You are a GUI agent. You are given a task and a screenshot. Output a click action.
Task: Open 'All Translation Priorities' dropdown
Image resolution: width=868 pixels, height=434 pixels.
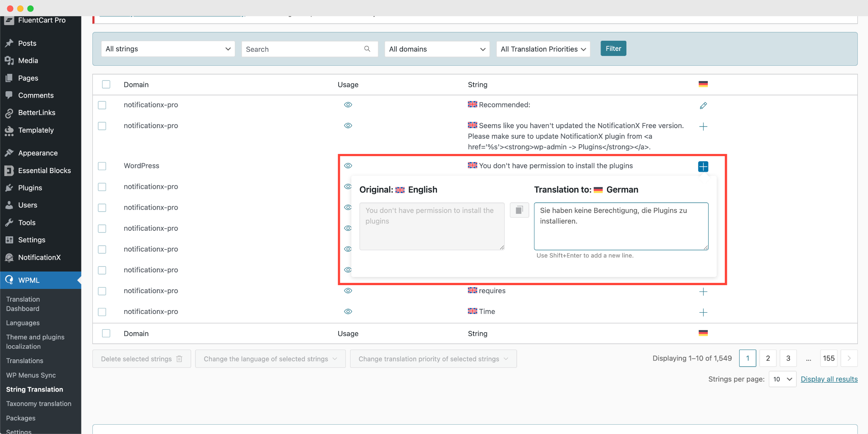coord(543,49)
